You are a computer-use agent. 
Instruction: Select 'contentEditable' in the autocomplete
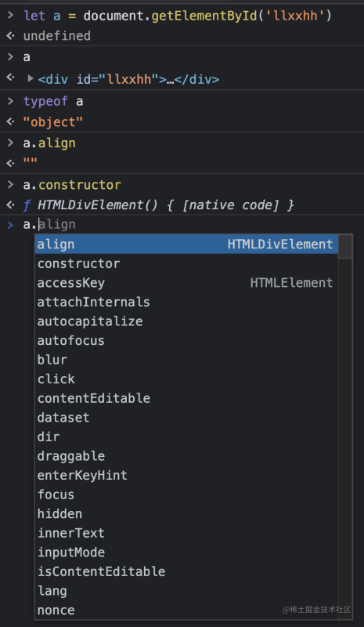186,398
